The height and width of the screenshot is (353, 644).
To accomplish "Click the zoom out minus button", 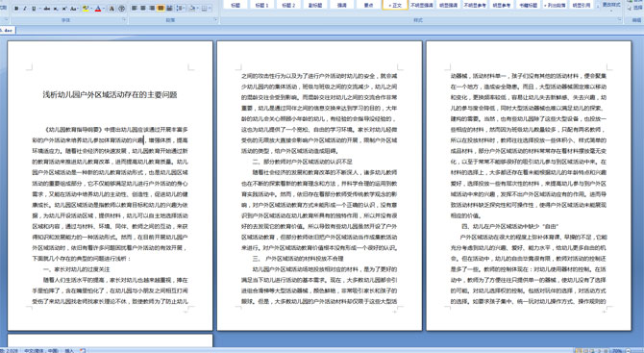I will tap(628, 351).
